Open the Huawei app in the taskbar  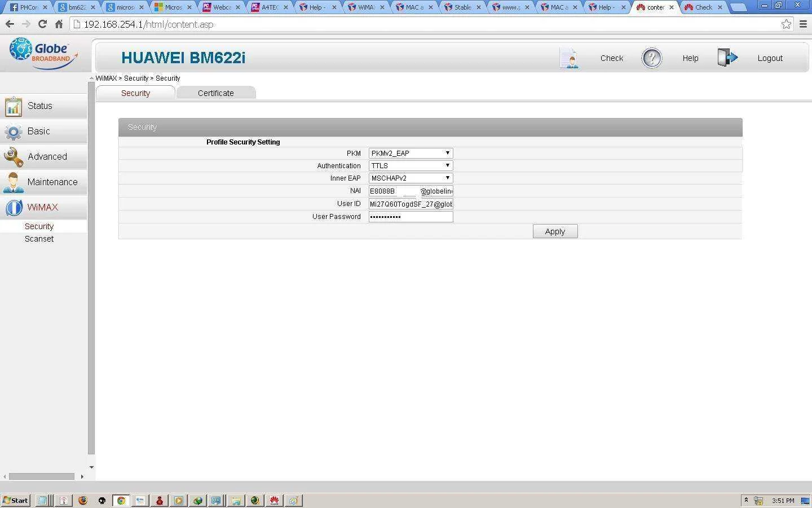tap(274, 501)
